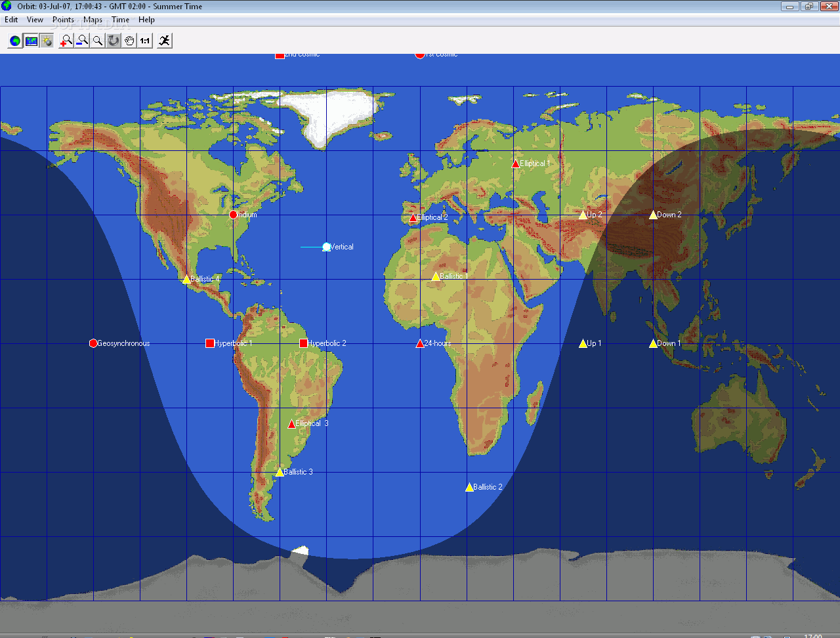
Task: Click the "Ballistic 2" label text
Action: (488, 487)
